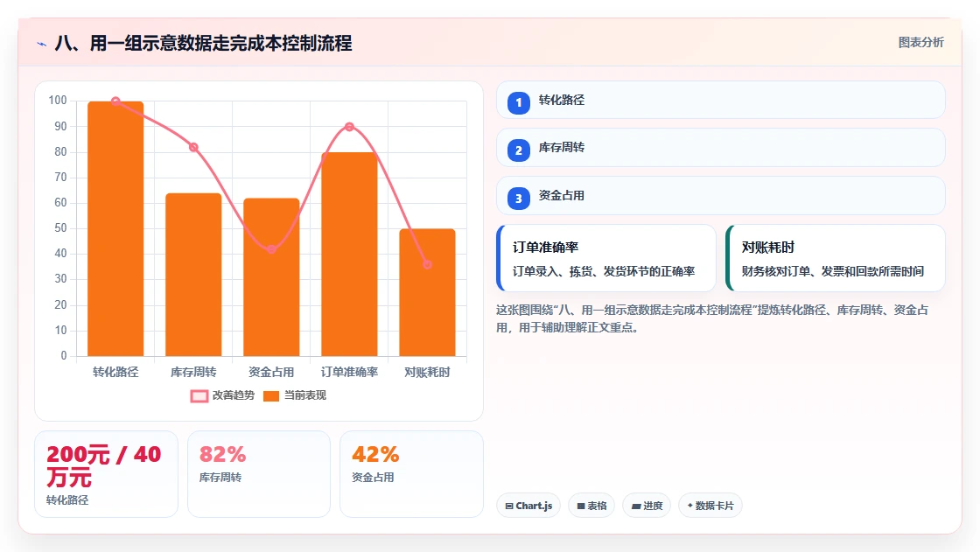
Task: Click the trend line point above 转化路径
Action: [x=115, y=101]
